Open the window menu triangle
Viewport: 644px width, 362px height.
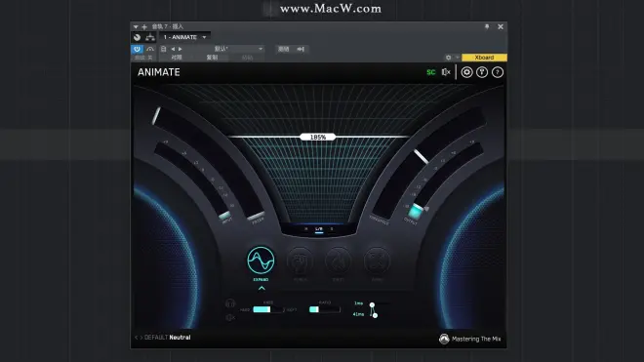pyautogui.click(x=136, y=26)
